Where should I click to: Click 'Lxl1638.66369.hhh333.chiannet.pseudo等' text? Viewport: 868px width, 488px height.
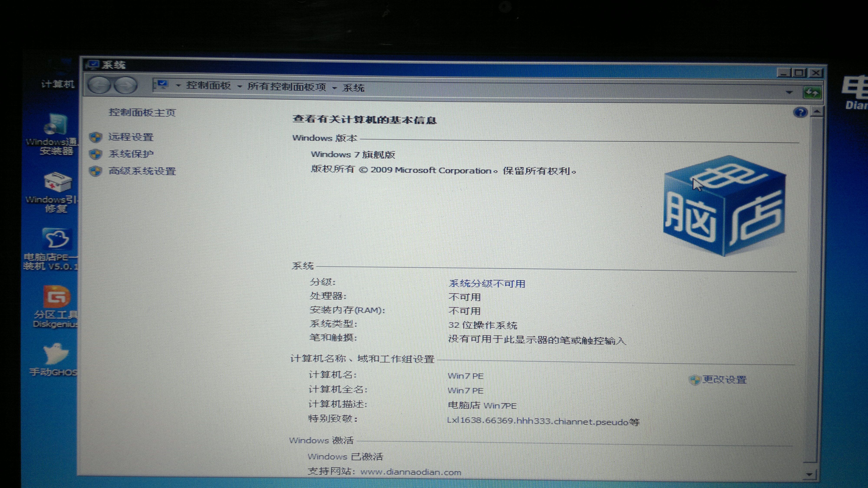543,421
